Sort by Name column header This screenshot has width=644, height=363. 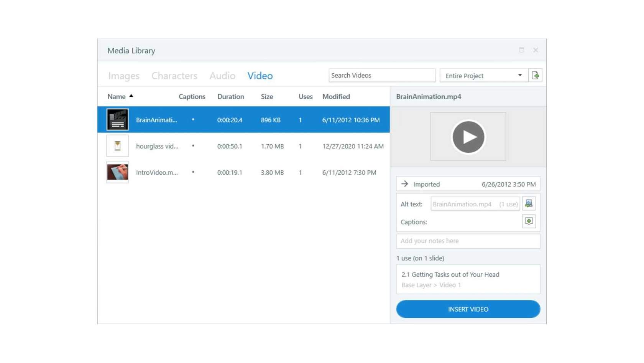(x=117, y=97)
